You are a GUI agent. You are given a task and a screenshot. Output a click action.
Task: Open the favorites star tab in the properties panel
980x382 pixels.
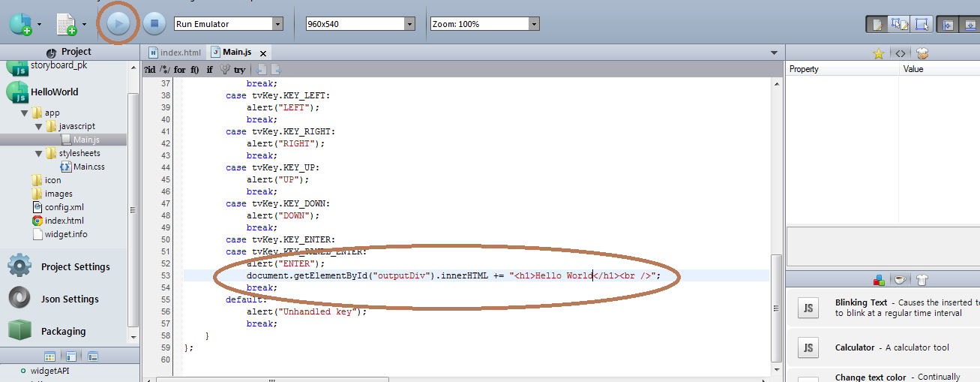point(878,53)
